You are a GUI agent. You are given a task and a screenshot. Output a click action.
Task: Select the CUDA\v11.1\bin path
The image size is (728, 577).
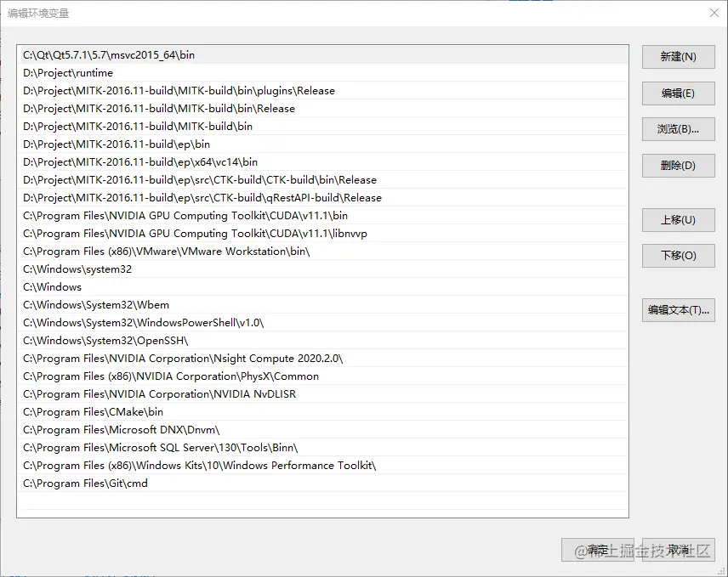point(324,216)
